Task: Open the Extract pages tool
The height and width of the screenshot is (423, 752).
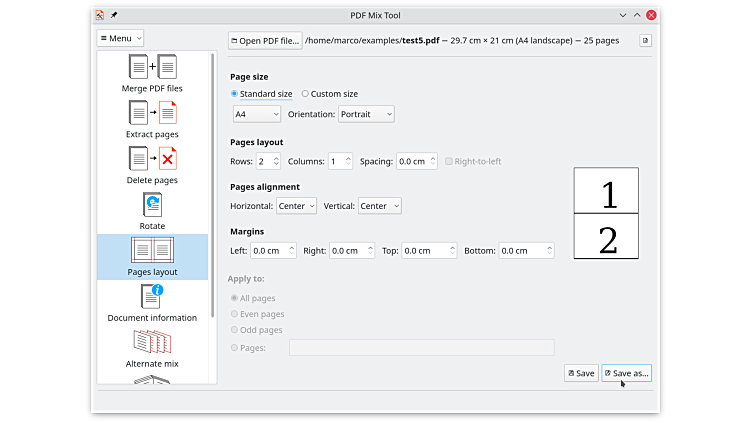Action: (152, 113)
